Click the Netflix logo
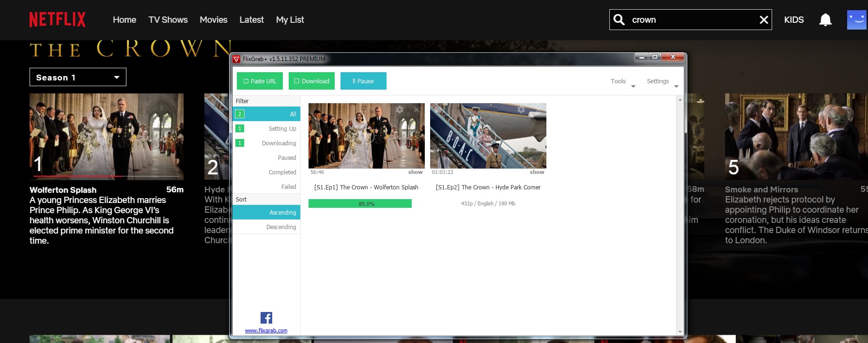 pyautogui.click(x=57, y=20)
